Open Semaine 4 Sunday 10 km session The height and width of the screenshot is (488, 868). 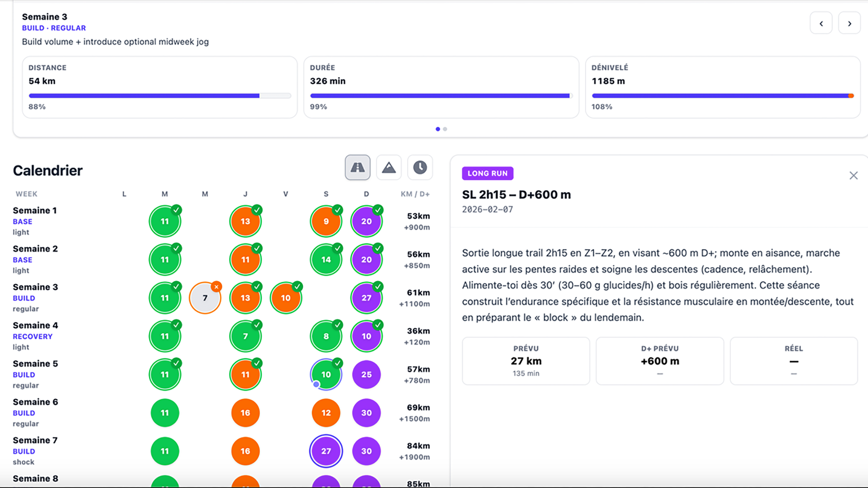[x=366, y=336]
